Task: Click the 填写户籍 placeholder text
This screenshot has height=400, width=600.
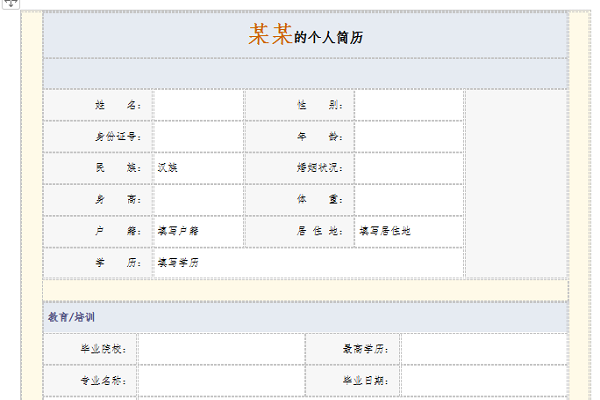Action: [x=178, y=231]
